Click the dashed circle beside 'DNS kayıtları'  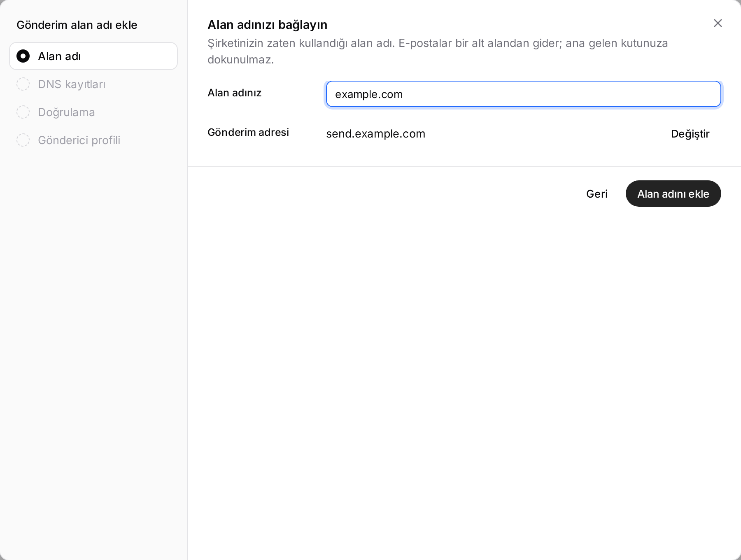23,84
